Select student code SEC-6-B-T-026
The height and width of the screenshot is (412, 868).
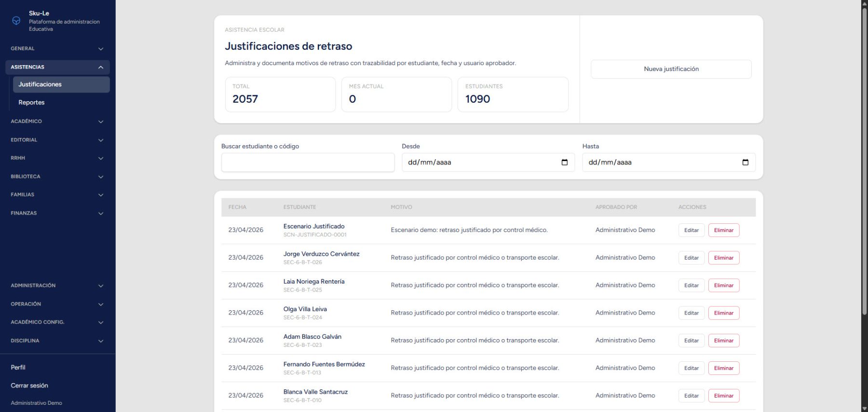point(302,262)
